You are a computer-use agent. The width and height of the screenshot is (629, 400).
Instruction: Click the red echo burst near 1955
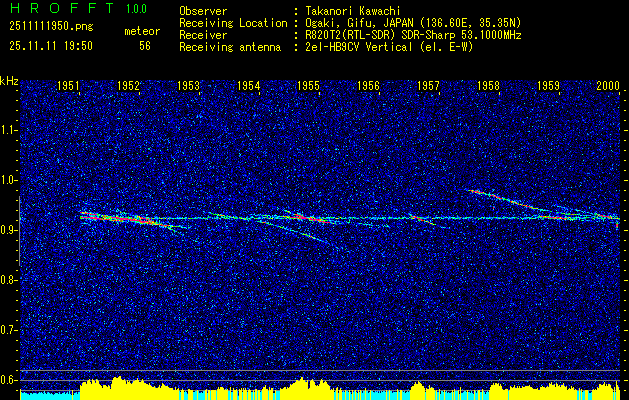311,217
